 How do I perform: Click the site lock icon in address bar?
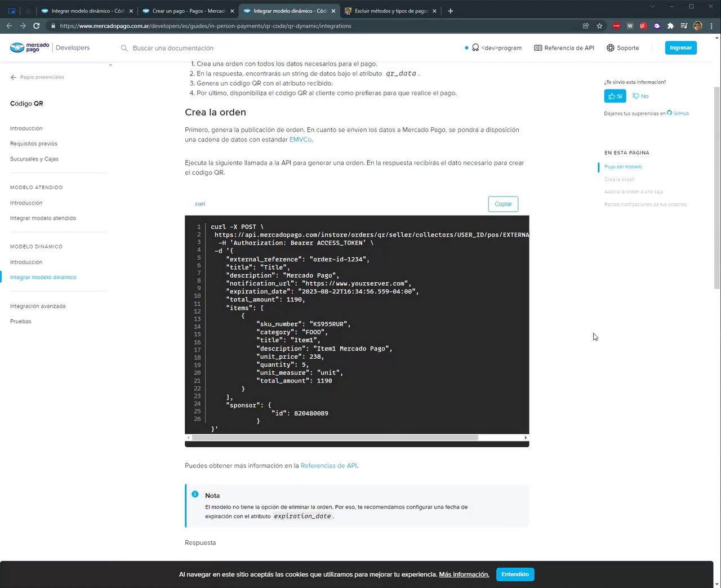pos(53,26)
